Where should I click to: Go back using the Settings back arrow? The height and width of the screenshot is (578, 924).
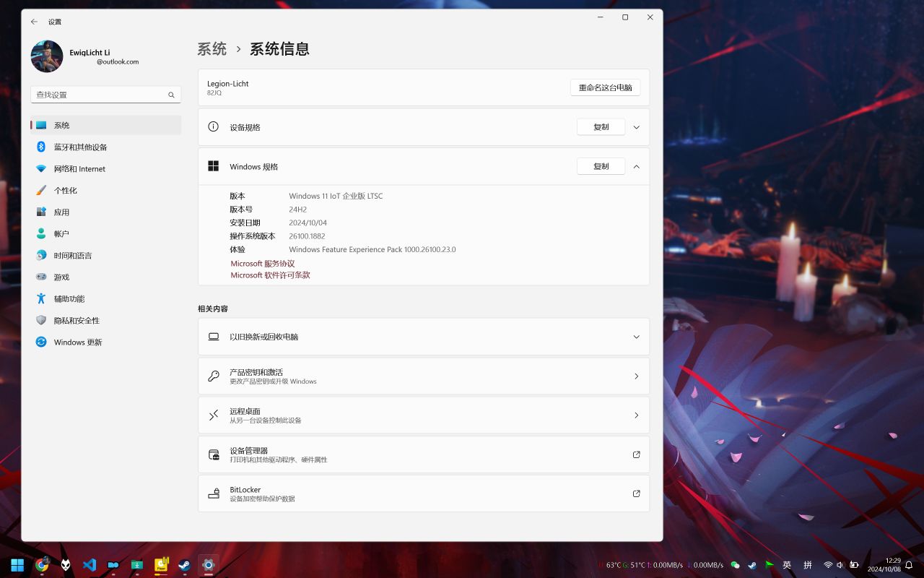pyautogui.click(x=34, y=22)
